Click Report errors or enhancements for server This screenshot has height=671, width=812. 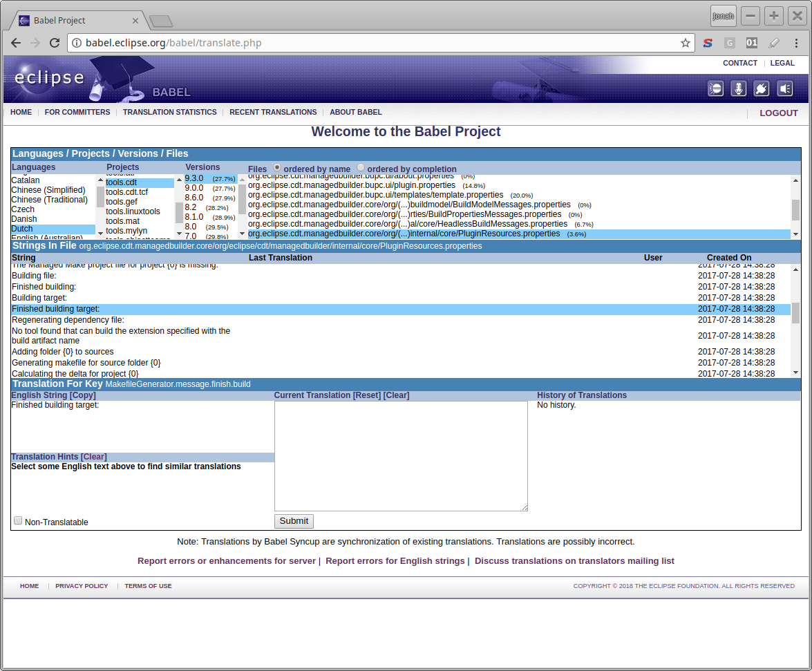(x=226, y=561)
